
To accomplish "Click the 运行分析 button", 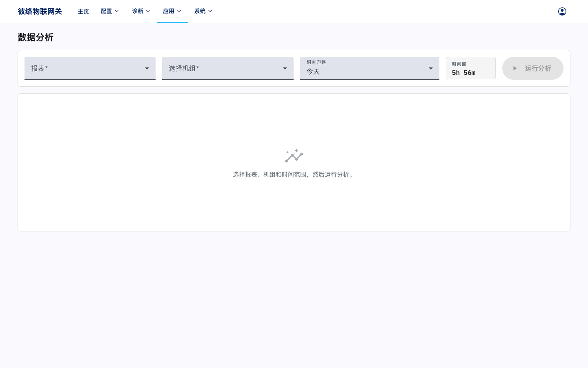I will pos(532,68).
